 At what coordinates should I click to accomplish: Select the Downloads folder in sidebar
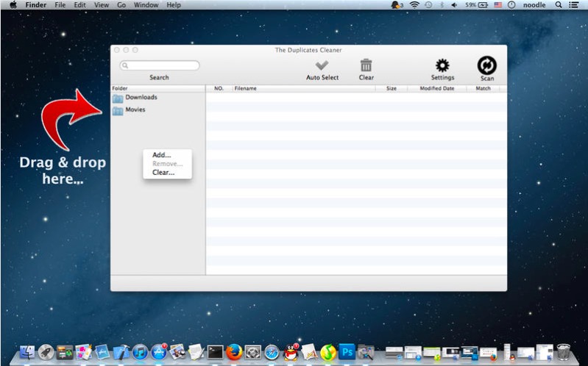(x=141, y=97)
